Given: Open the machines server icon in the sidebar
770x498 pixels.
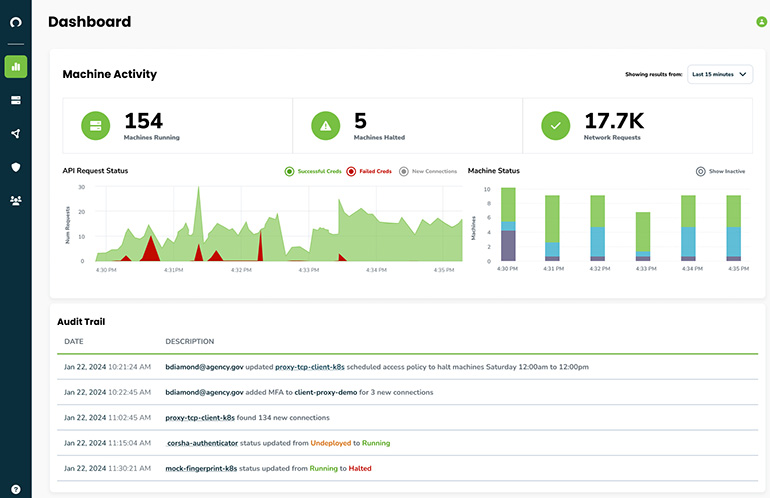Looking at the screenshot, I should tap(16, 100).
